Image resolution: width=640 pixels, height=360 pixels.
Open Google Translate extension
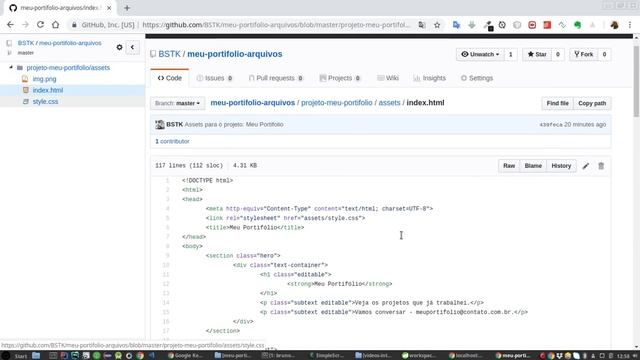click(x=456, y=25)
